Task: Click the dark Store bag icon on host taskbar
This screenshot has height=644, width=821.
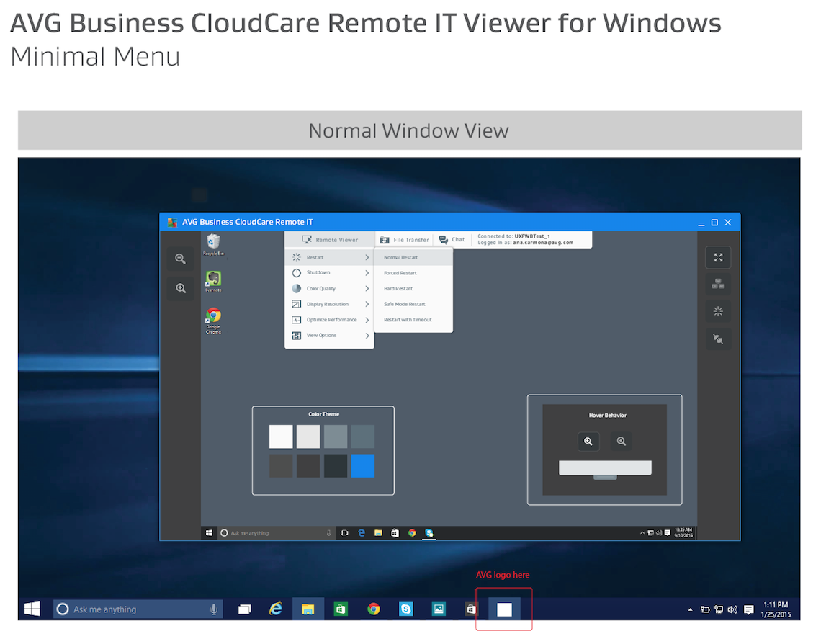Action: [471, 609]
